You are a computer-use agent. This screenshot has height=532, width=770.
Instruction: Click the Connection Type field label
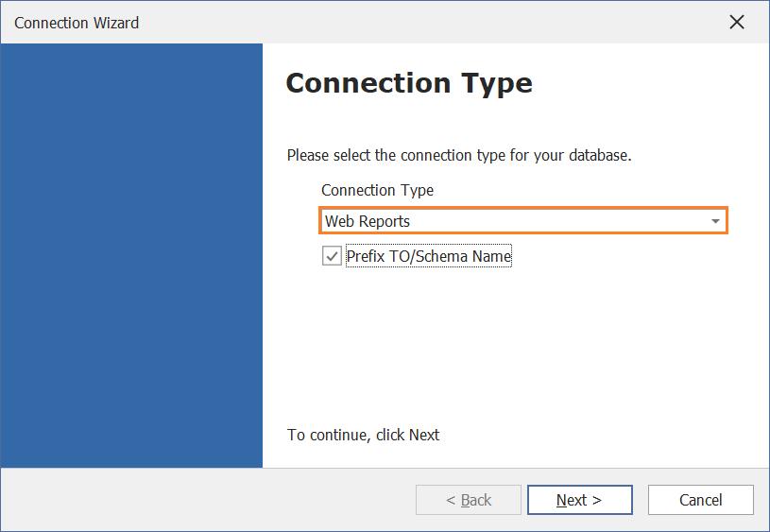click(377, 190)
